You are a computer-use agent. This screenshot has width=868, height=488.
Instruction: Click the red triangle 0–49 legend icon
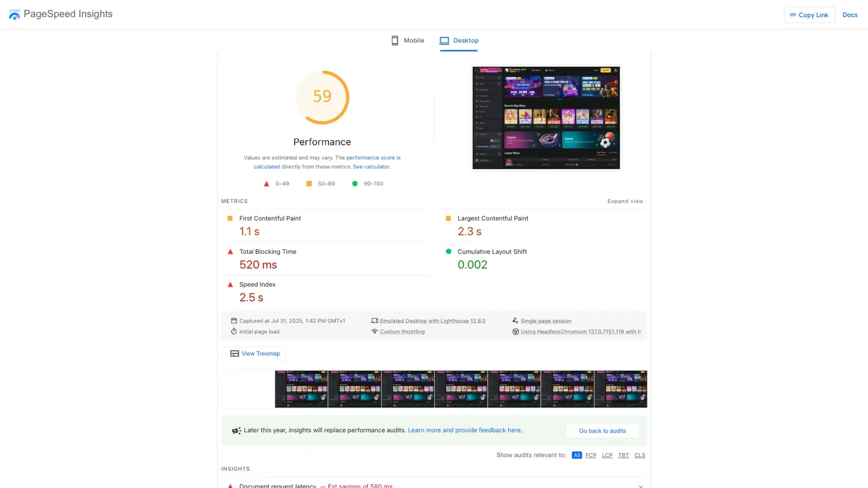266,184
